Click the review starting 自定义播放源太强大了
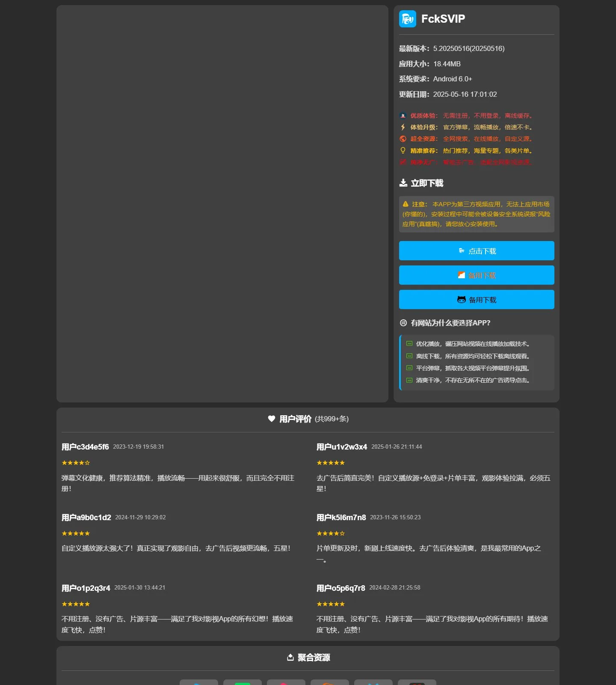Viewport: 616px width, 685px height. point(176,548)
